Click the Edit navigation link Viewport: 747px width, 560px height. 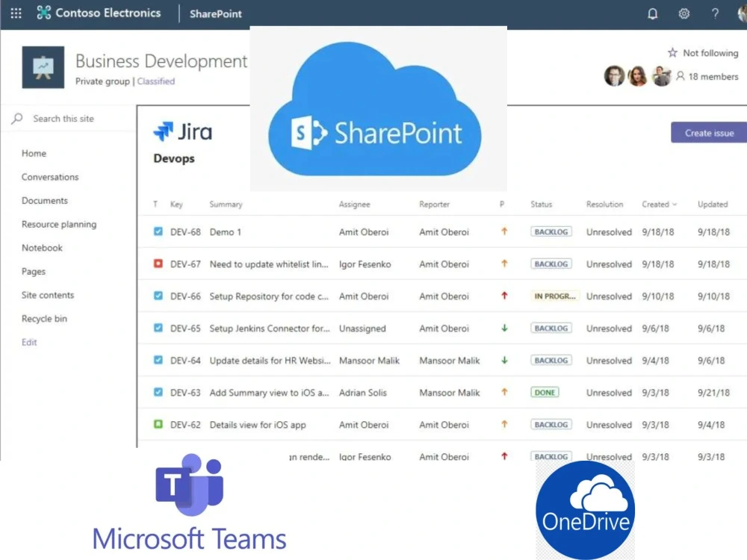click(x=29, y=342)
